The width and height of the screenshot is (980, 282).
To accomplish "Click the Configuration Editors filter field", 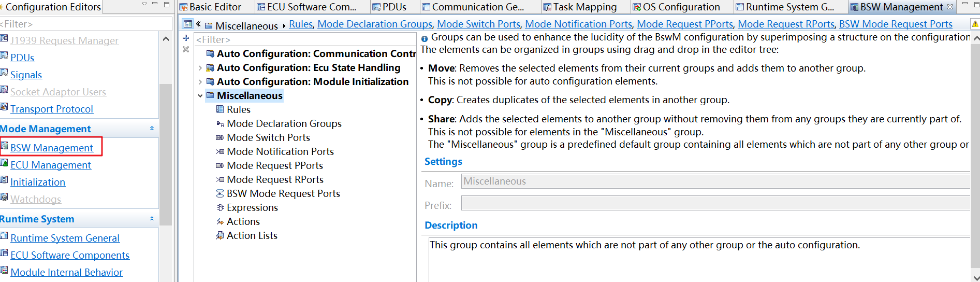I will 85,24.
